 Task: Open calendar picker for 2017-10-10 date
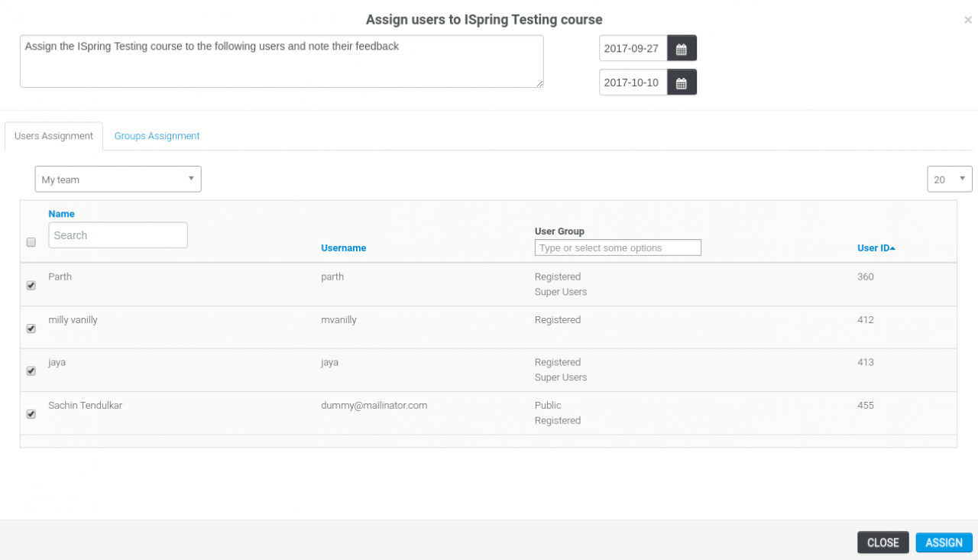(682, 83)
